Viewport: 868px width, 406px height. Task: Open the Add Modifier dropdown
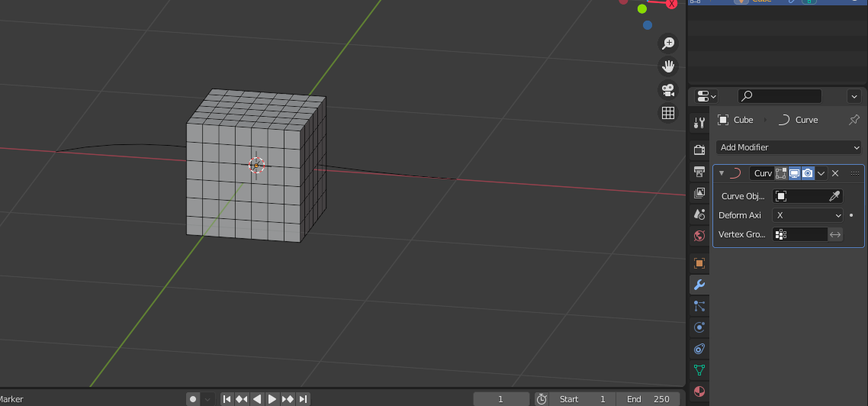pos(789,147)
